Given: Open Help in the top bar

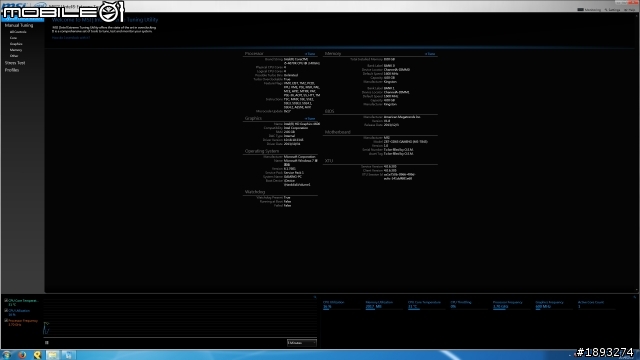Looking at the screenshot, I should tap(629, 9).
